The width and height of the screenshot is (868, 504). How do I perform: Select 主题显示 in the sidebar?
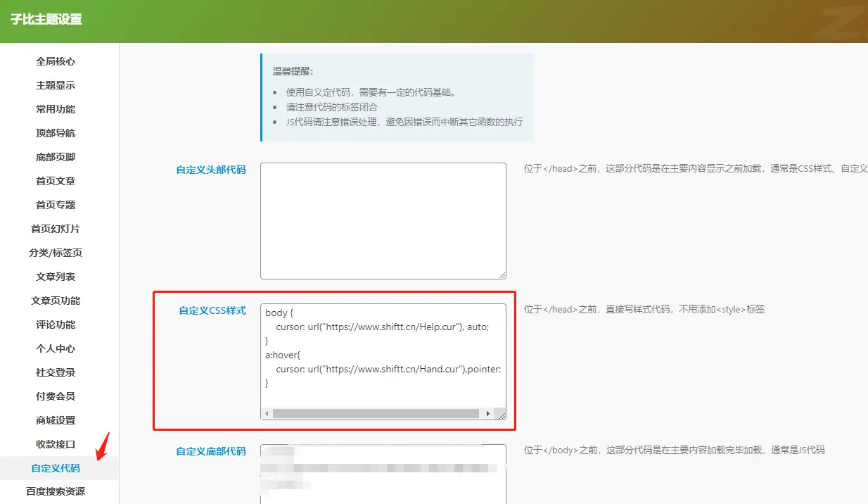click(x=56, y=85)
